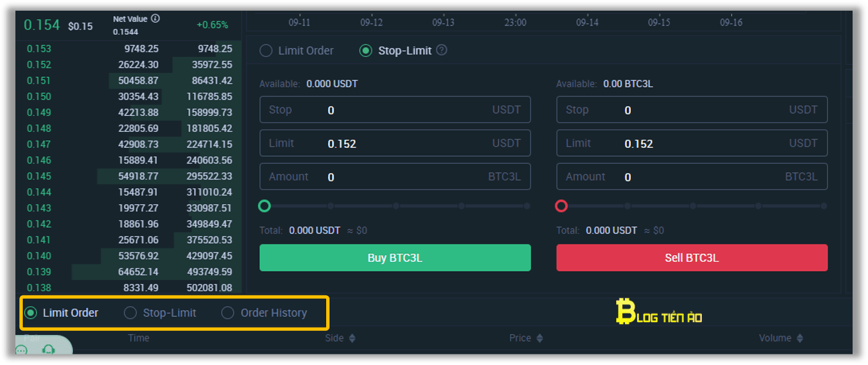Select the bottom Limit Order radio option

[x=31, y=313]
